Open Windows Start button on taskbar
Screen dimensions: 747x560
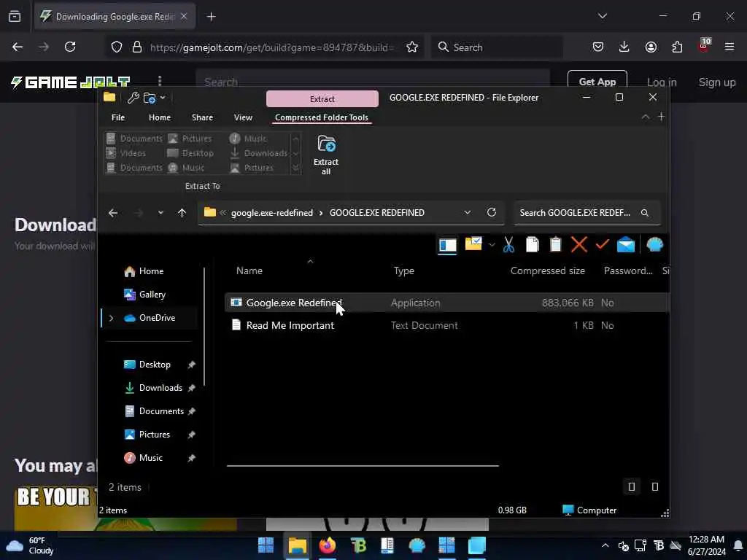click(x=266, y=545)
